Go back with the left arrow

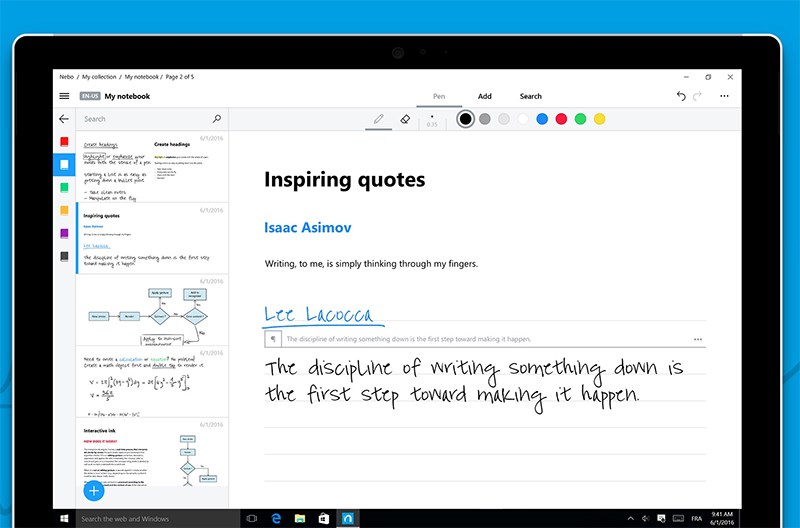click(x=64, y=119)
